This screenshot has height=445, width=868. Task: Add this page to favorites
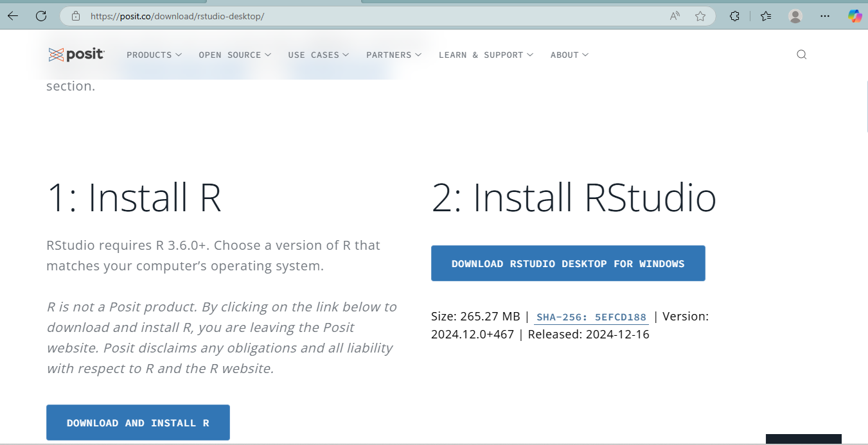(700, 16)
